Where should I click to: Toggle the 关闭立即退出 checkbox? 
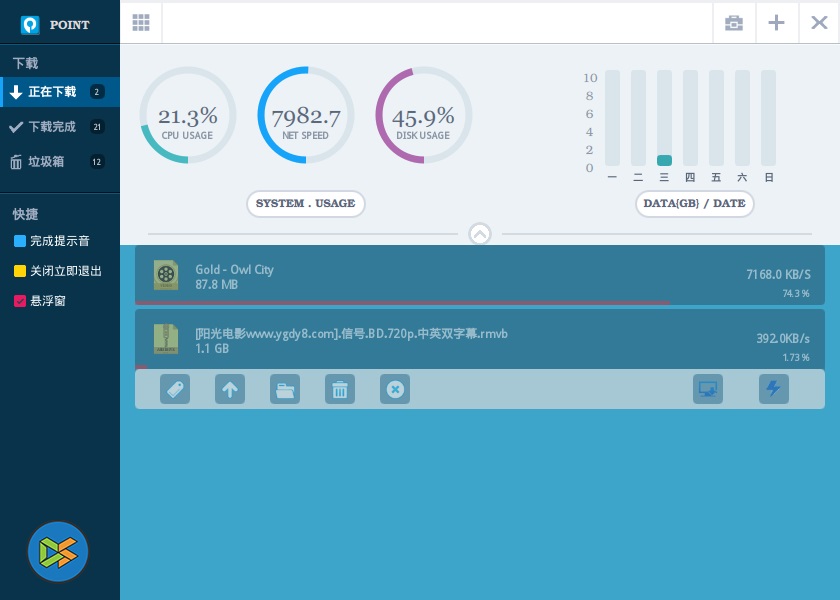pos(20,271)
